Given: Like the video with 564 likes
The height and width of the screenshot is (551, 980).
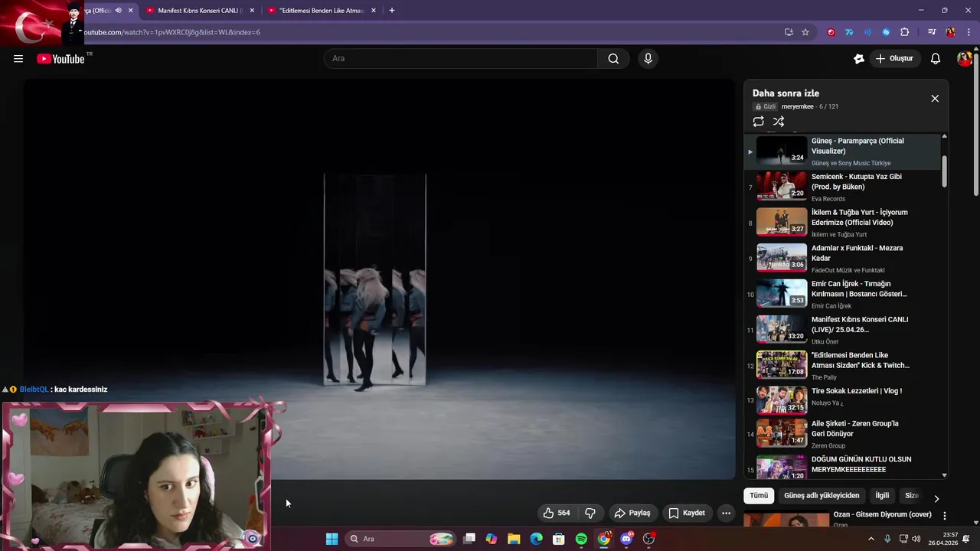Looking at the screenshot, I should click(557, 513).
